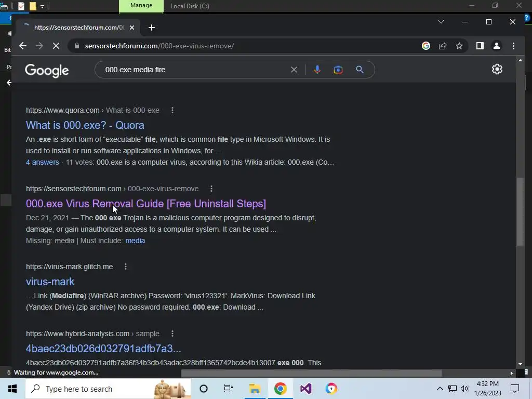This screenshot has width=532, height=399.
Task: Open more options for hybrid-analysis result
Action: [172, 334]
